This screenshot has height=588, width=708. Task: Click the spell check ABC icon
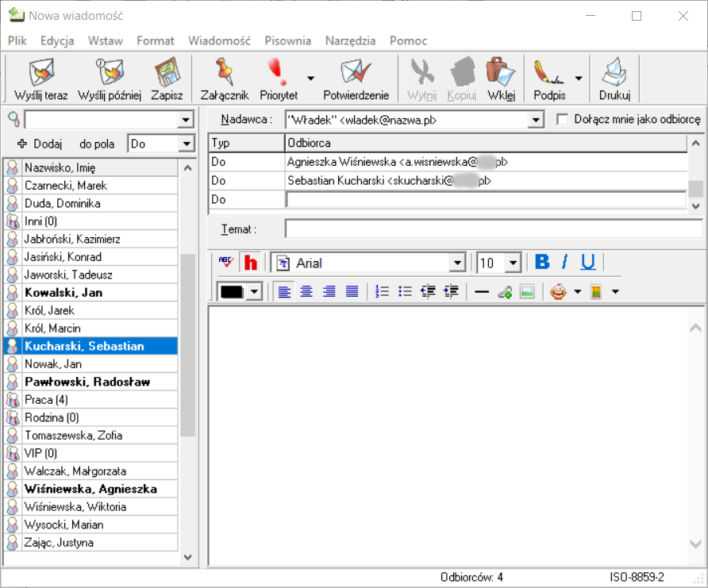pyautogui.click(x=225, y=262)
